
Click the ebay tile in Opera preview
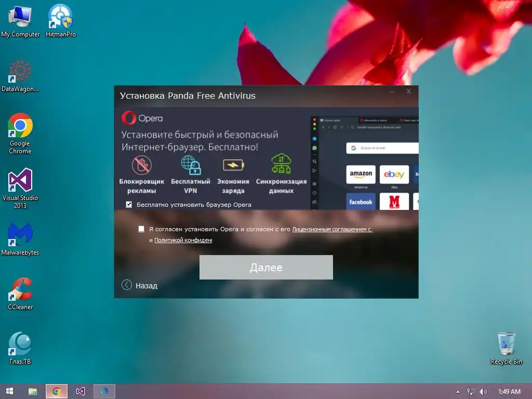(x=394, y=175)
